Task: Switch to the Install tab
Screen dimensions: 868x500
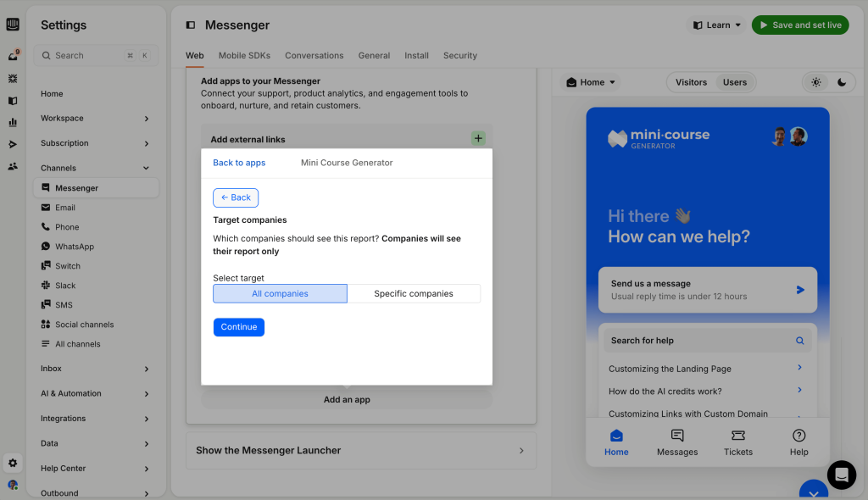Action: (416, 55)
